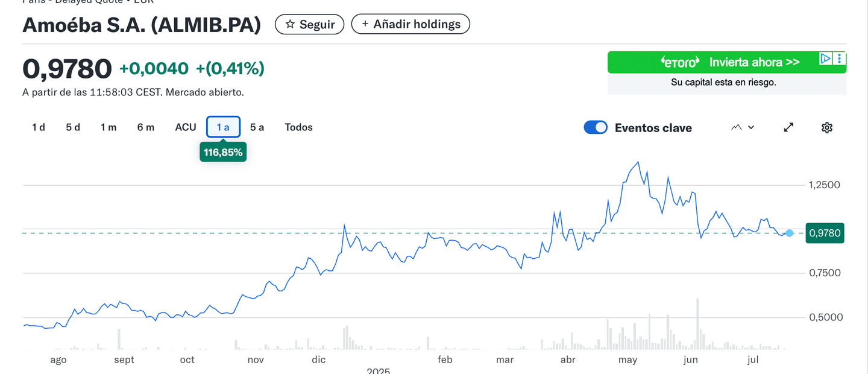
Task: Show Todos full history range
Action: pyautogui.click(x=298, y=127)
